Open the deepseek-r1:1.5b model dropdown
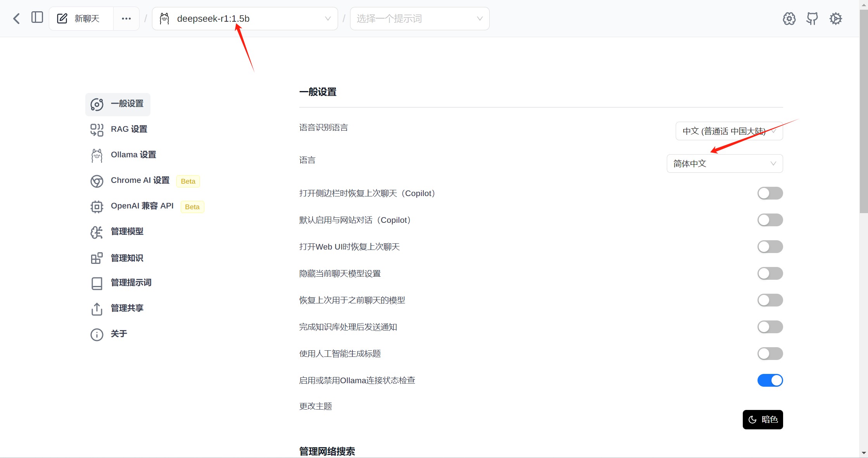868x458 pixels. pyautogui.click(x=245, y=19)
